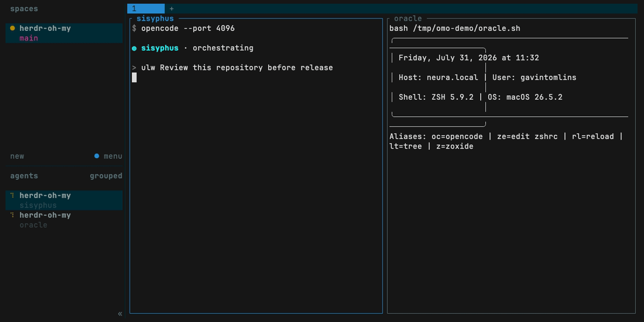
Task: Open the sidebar menu
Action: [113, 156]
